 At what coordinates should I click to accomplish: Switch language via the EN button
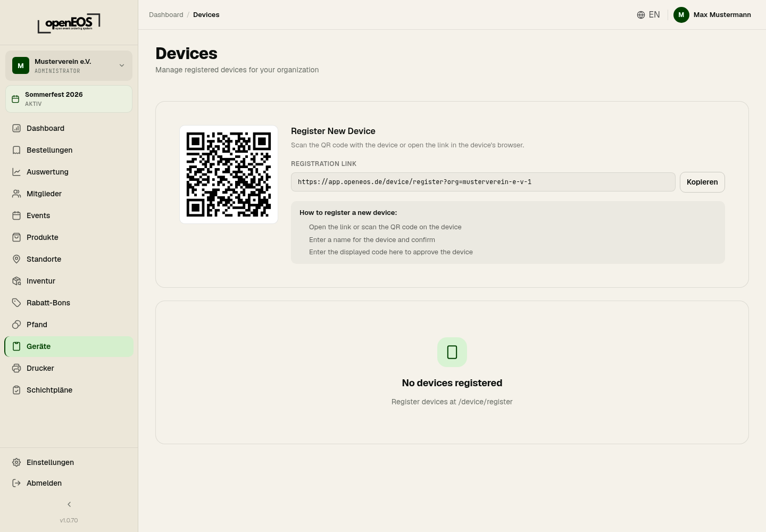[x=648, y=15]
